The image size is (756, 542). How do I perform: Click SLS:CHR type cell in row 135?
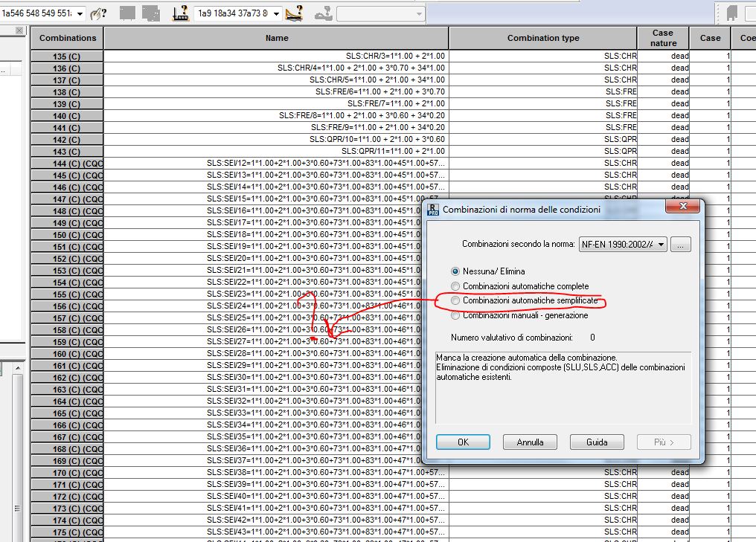(543, 56)
